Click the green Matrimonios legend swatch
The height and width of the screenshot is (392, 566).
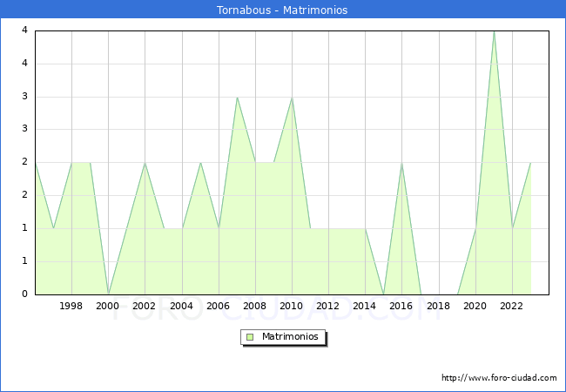(250, 337)
